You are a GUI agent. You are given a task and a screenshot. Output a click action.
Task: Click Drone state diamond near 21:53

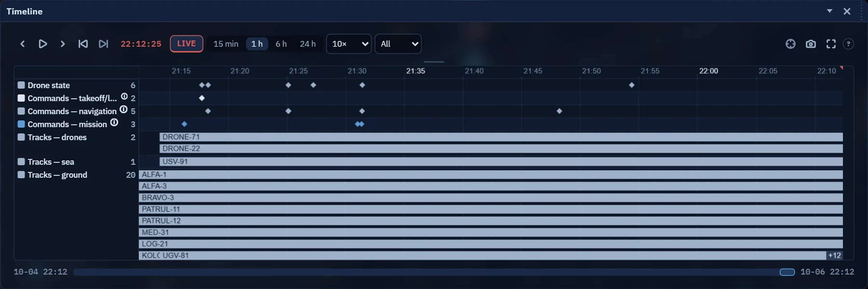click(x=632, y=85)
